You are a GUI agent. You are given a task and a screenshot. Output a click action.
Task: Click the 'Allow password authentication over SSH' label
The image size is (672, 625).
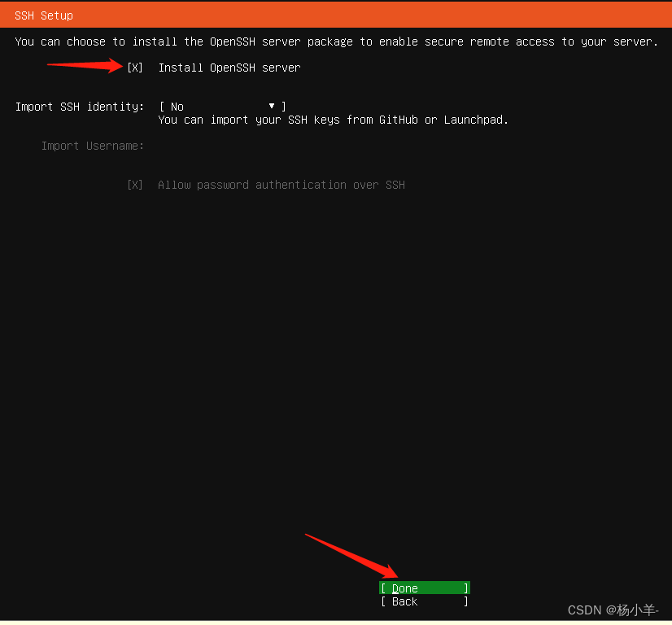pyautogui.click(x=281, y=185)
